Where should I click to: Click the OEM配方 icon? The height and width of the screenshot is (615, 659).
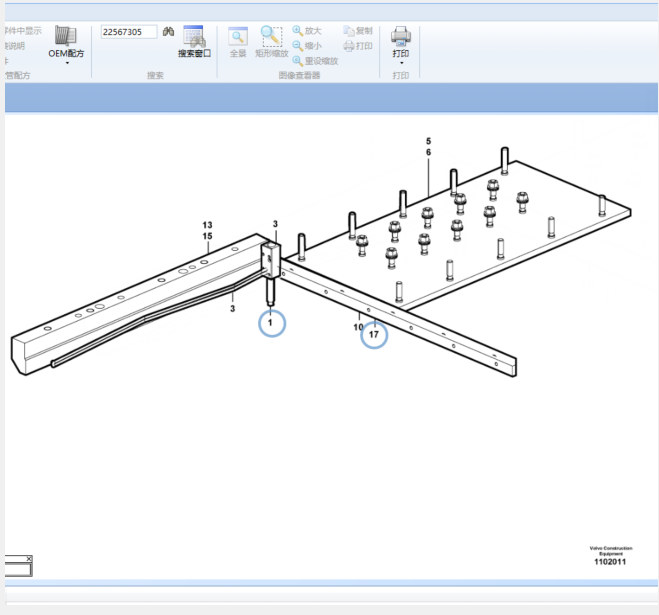pyautogui.click(x=66, y=36)
